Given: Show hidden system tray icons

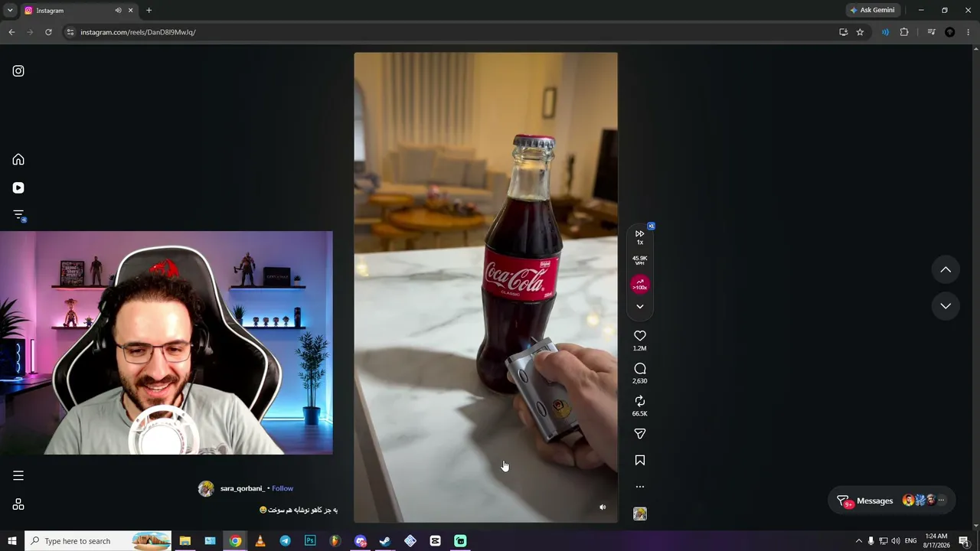Looking at the screenshot, I should coord(858,541).
